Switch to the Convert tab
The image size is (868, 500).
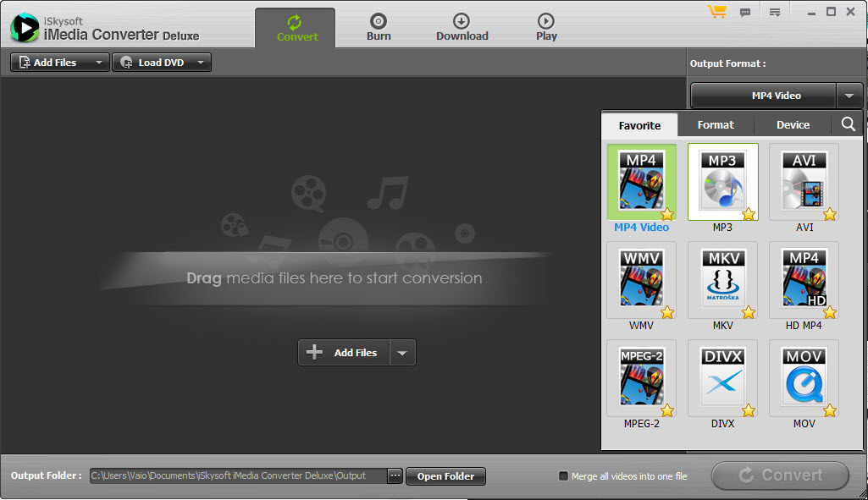(295, 28)
